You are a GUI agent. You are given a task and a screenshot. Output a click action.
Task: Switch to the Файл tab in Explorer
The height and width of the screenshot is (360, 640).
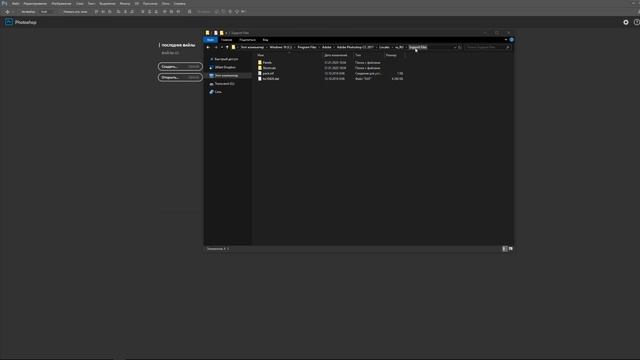pyautogui.click(x=210, y=40)
